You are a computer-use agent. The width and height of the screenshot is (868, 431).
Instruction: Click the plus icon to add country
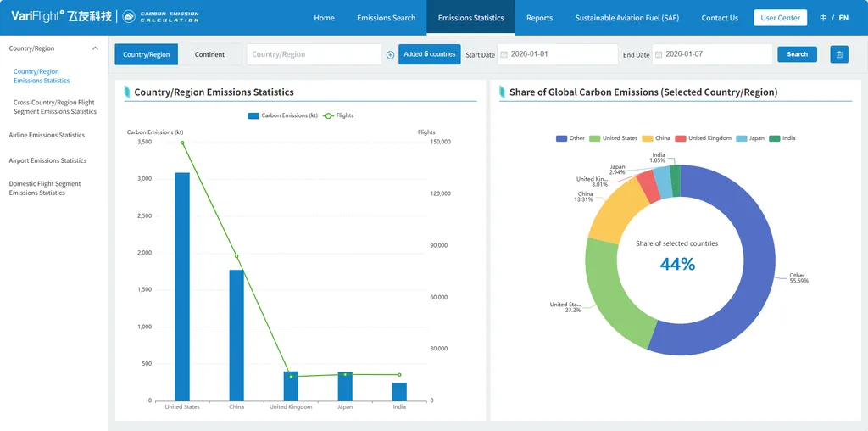pos(390,55)
